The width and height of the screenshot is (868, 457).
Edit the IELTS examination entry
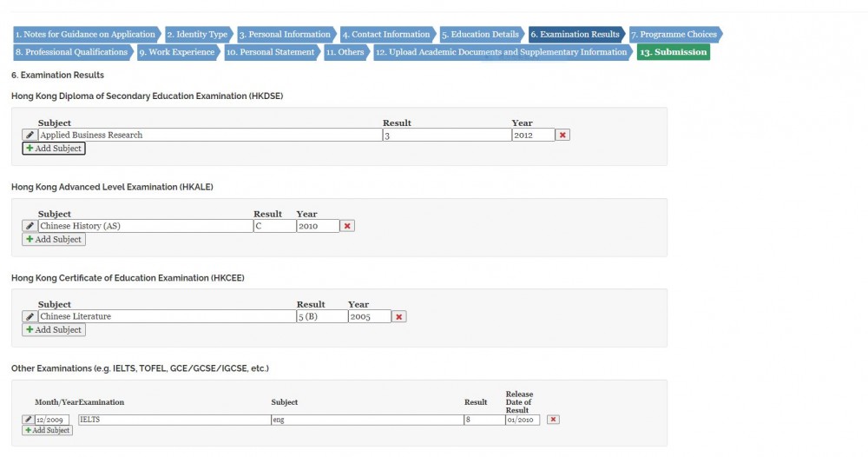(28, 420)
